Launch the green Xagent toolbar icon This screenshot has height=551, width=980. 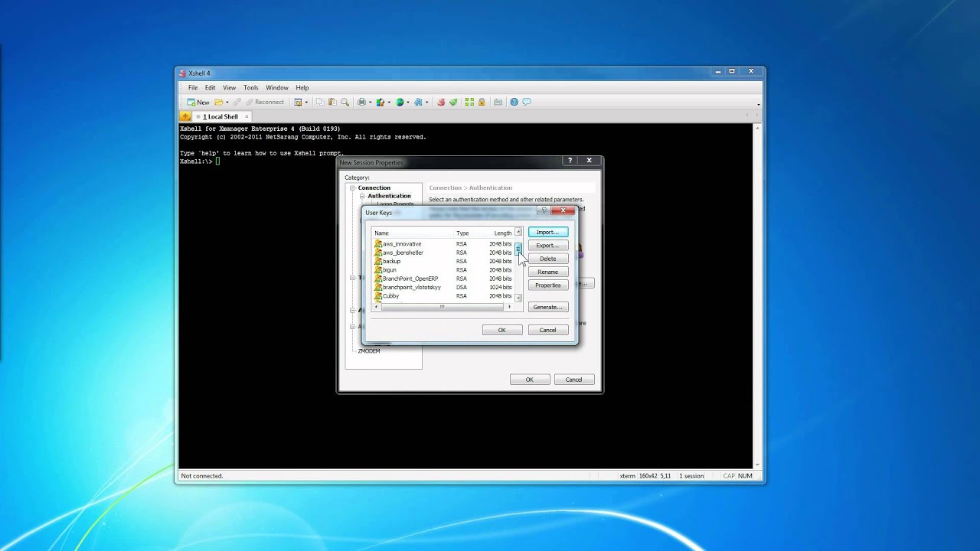point(453,102)
